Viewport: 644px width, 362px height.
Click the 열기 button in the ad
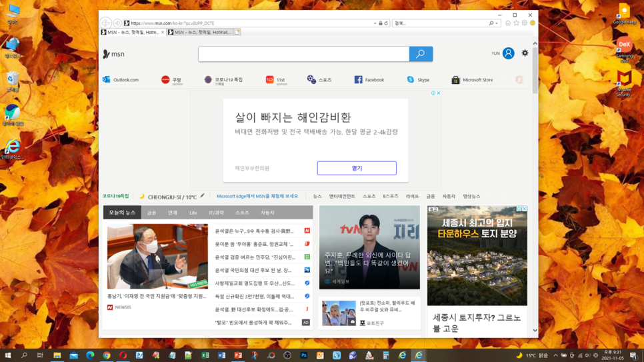tap(357, 168)
